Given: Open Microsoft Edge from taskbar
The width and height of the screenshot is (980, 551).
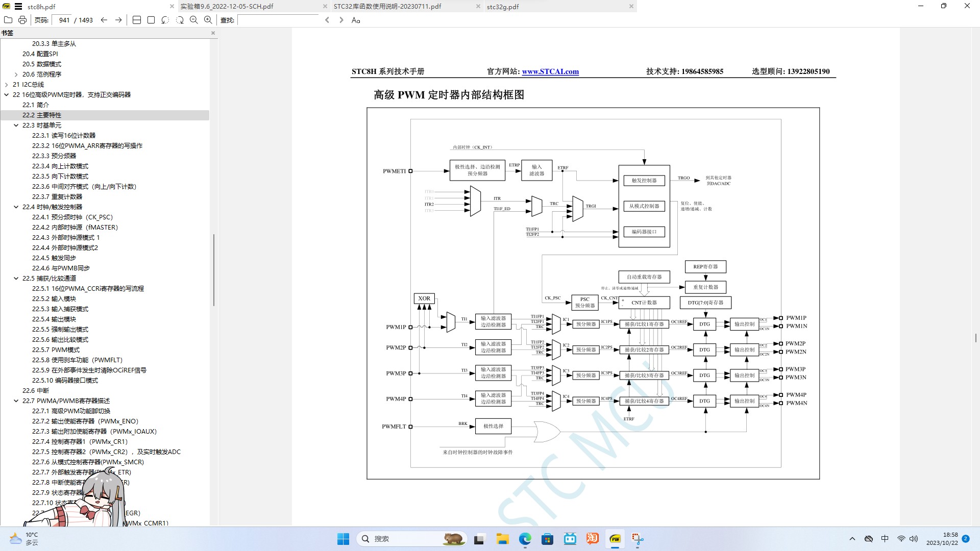Looking at the screenshot, I should 525,539.
